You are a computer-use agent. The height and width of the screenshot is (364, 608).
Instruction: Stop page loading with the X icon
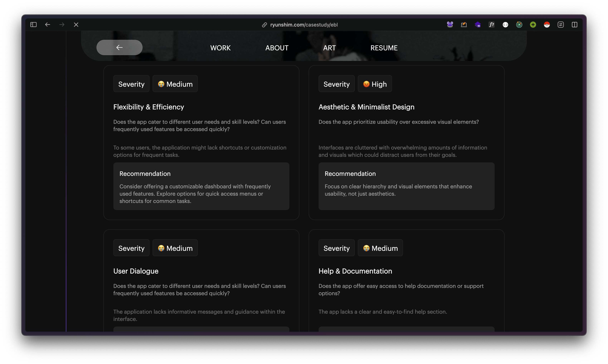click(x=76, y=25)
